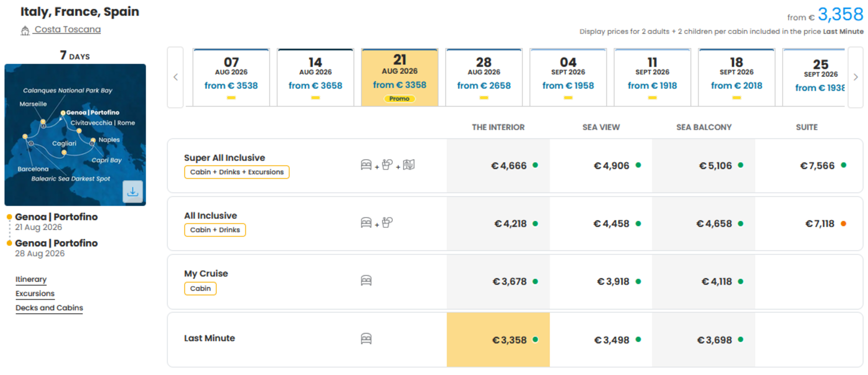Click the Promo badge on 21 Aug
Screen dimensions: 868x375
[x=399, y=98]
